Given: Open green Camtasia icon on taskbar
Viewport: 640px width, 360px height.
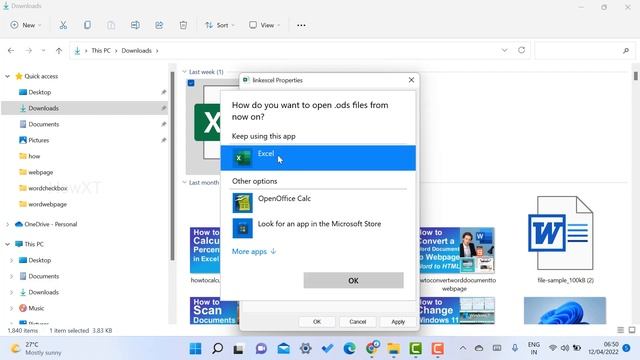Looking at the screenshot, I should click(x=416, y=349).
